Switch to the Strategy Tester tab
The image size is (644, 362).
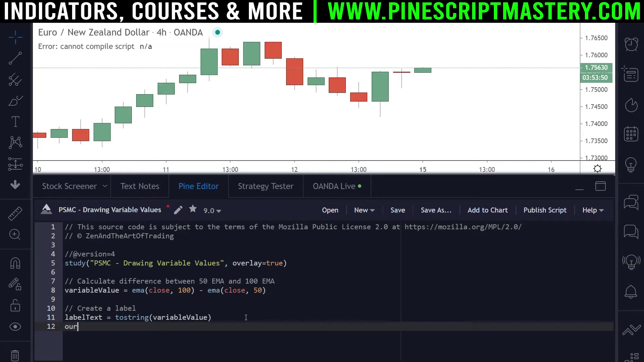(x=266, y=186)
